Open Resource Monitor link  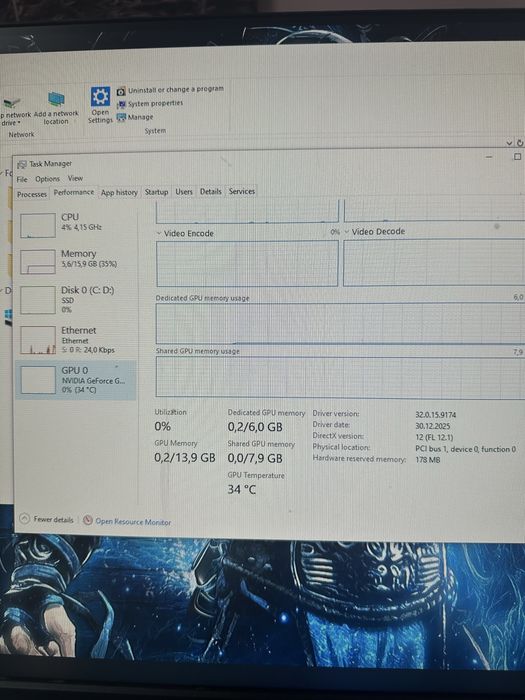[133, 521]
